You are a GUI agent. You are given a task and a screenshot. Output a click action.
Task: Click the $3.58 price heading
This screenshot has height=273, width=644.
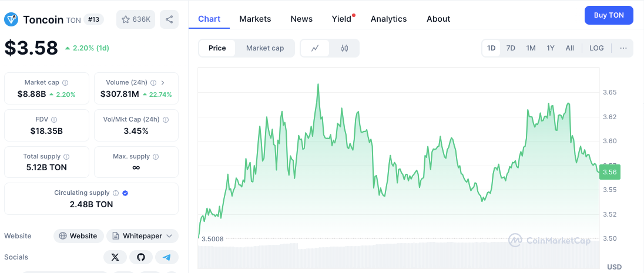(31, 48)
